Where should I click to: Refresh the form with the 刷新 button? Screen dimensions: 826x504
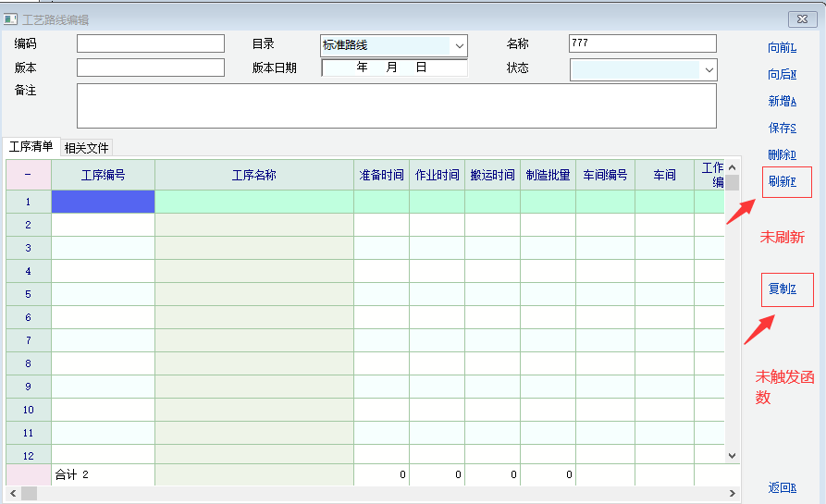coord(785,182)
